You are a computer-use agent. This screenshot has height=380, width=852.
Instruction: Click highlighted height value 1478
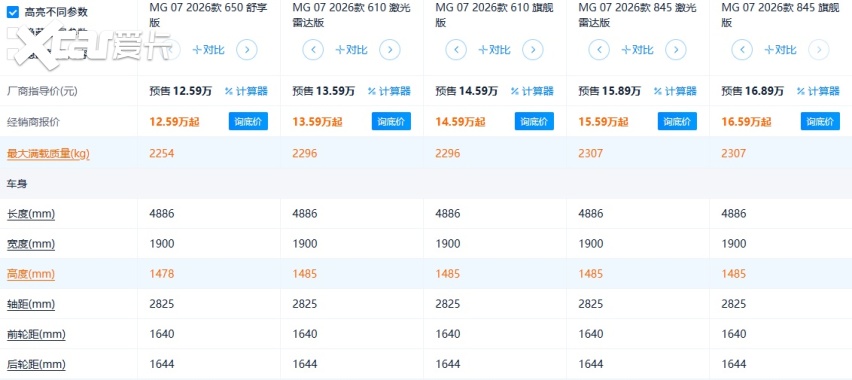162,274
